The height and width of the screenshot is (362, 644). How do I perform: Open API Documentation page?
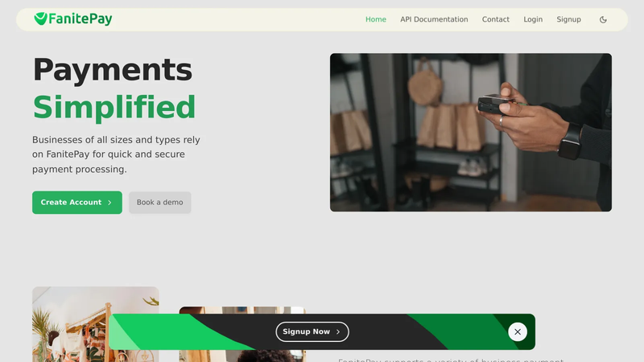coord(434,19)
